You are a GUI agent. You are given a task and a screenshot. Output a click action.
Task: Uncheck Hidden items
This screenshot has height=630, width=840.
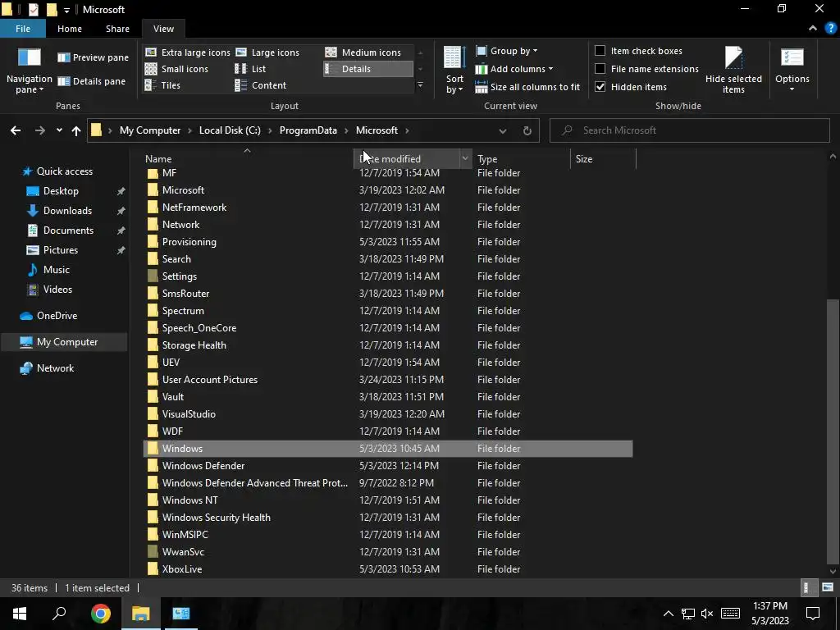[631, 87]
